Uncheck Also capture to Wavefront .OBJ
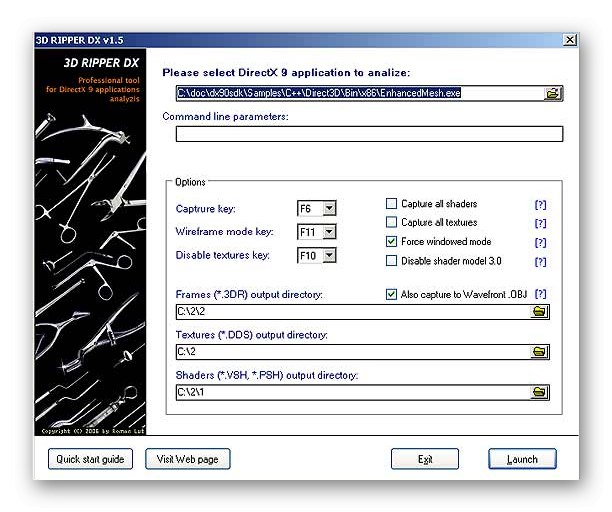Viewport: 612px width, 512px height. (x=391, y=294)
